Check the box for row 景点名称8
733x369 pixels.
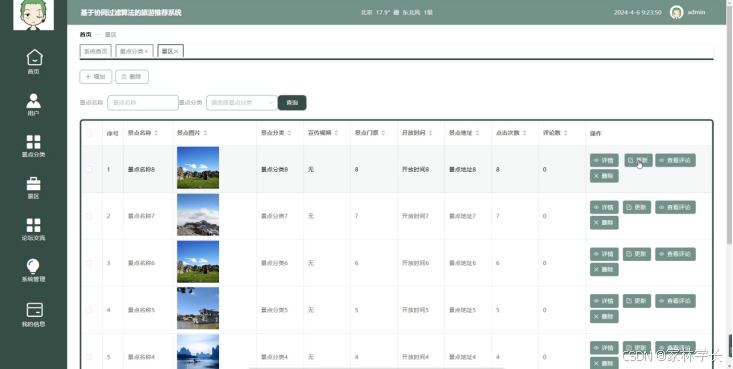[x=89, y=169]
